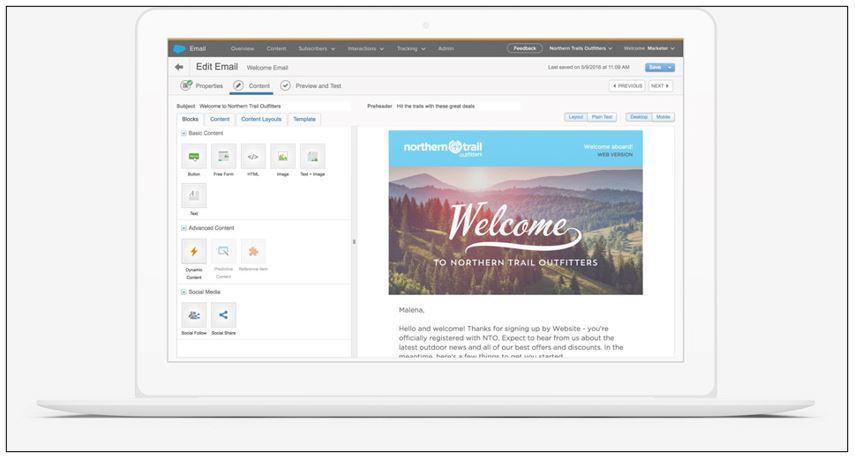Collapse the Basic Content section
The width and height of the screenshot is (855, 459).
[x=184, y=133]
